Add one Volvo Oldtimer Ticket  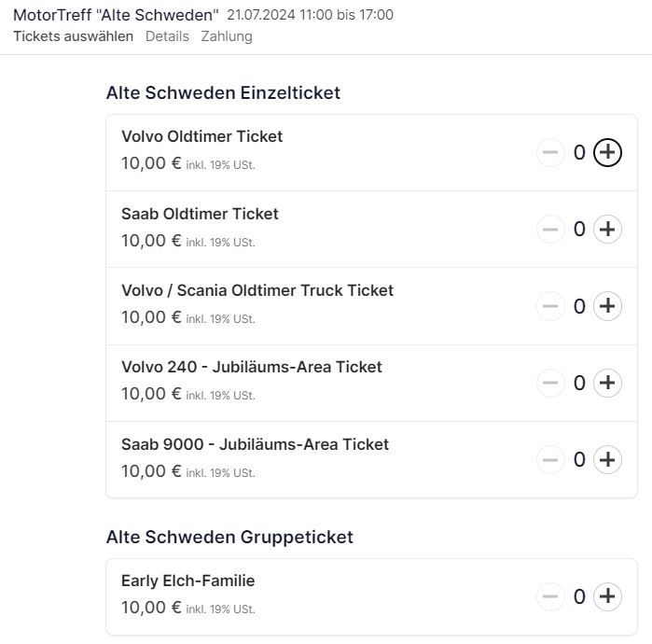pos(607,152)
